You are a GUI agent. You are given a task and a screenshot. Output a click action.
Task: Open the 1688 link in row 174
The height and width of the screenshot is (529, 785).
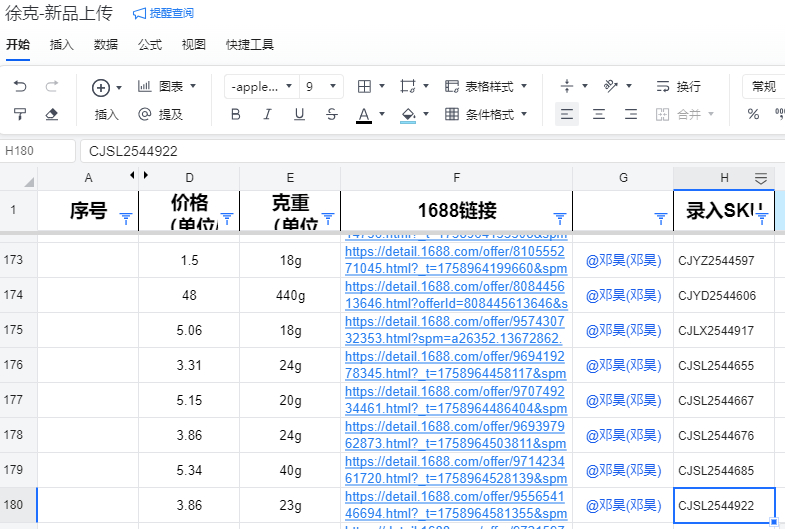point(455,295)
